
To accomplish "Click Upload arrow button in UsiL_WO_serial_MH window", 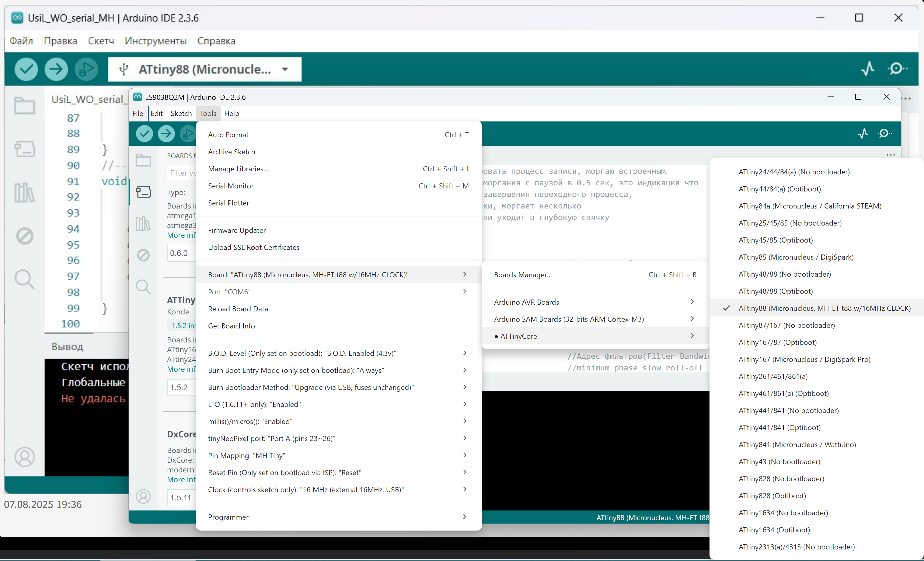I will 56,69.
